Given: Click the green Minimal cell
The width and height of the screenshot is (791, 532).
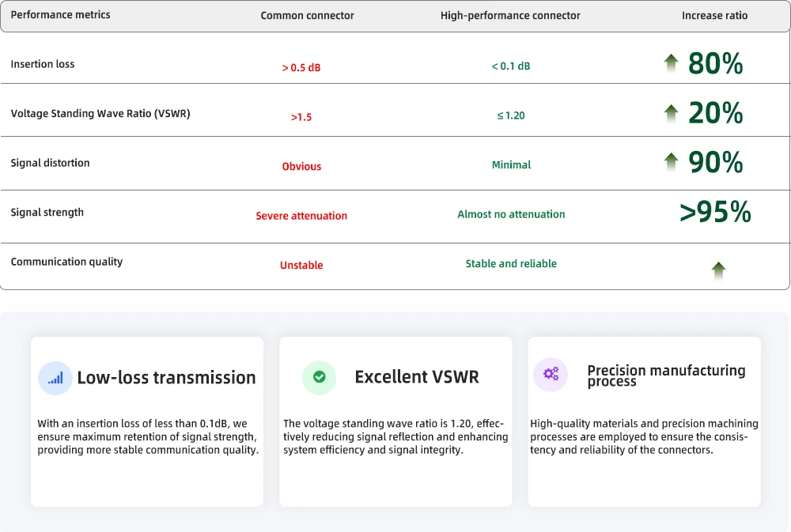Looking at the screenshot, I should click(x=511, y=165).
